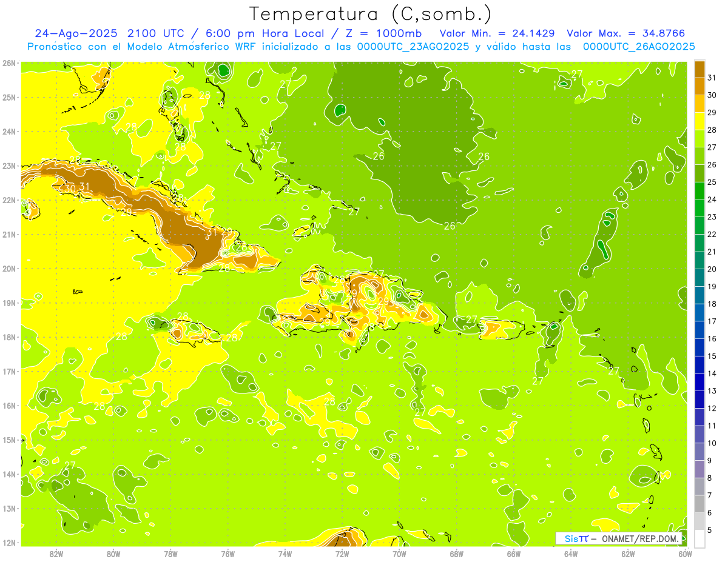Pick the orange swatch between 30 and 31
The width and height of the screenshot is (728, 562).
point(699,87)
